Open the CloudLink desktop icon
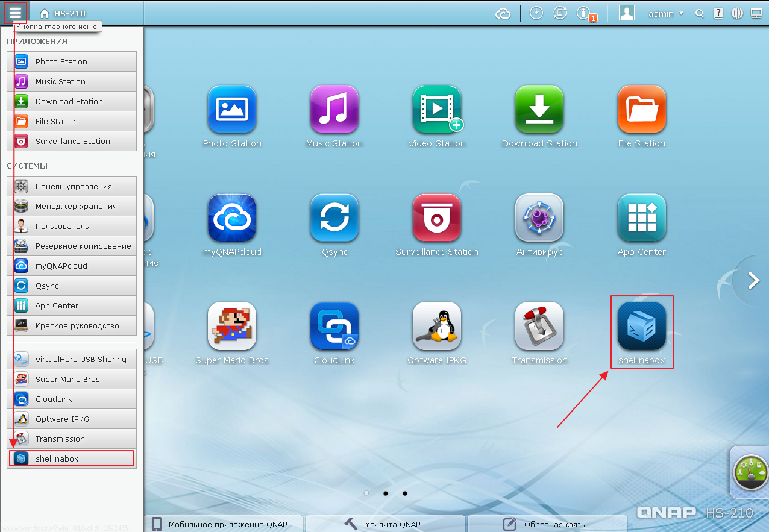Viewport: 769px width, 532px height. (x=334, y=327)
